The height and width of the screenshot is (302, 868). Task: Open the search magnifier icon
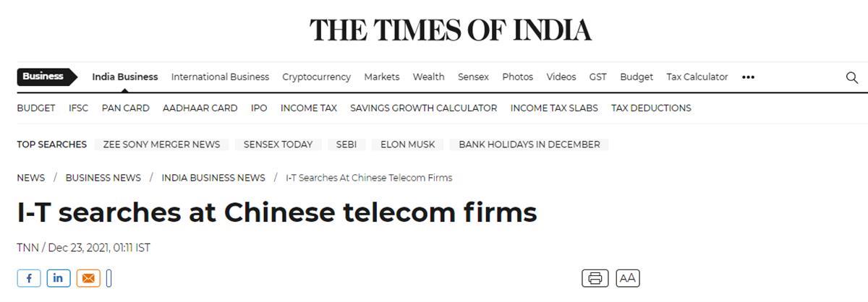coord(852,77)
